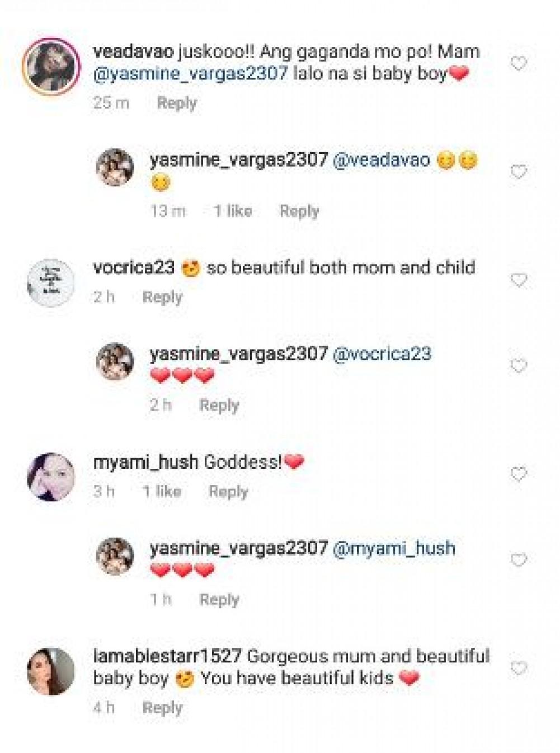Viewport: 560px width, 753px height.
Task: Reply to myami_hush's Goddess comment
Action: [x=228, y=492]
